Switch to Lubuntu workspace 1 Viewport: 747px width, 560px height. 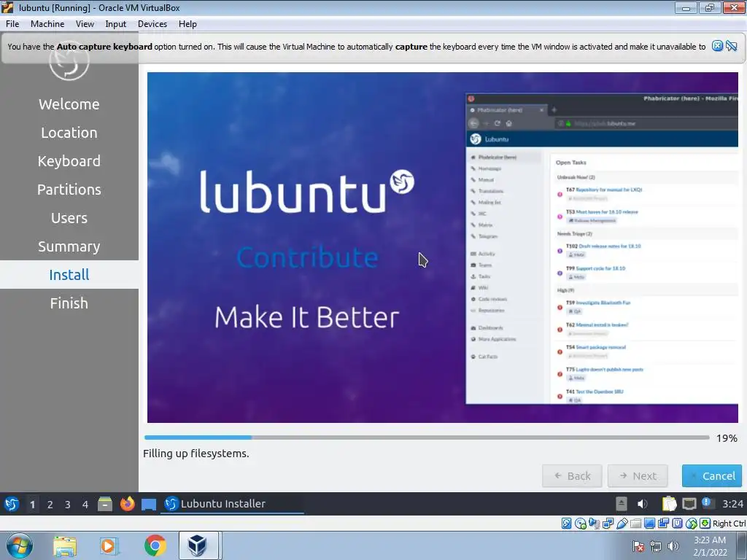click(32, 505)
